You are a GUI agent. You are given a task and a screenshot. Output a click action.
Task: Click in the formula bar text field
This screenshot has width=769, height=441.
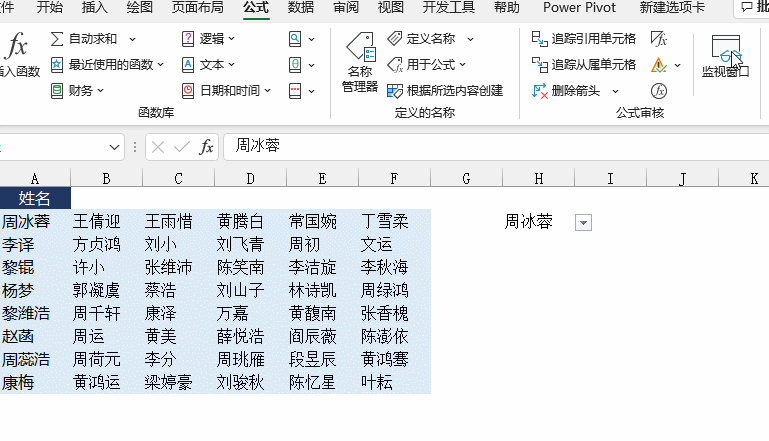pyautogui.click(x=495, y=147)
